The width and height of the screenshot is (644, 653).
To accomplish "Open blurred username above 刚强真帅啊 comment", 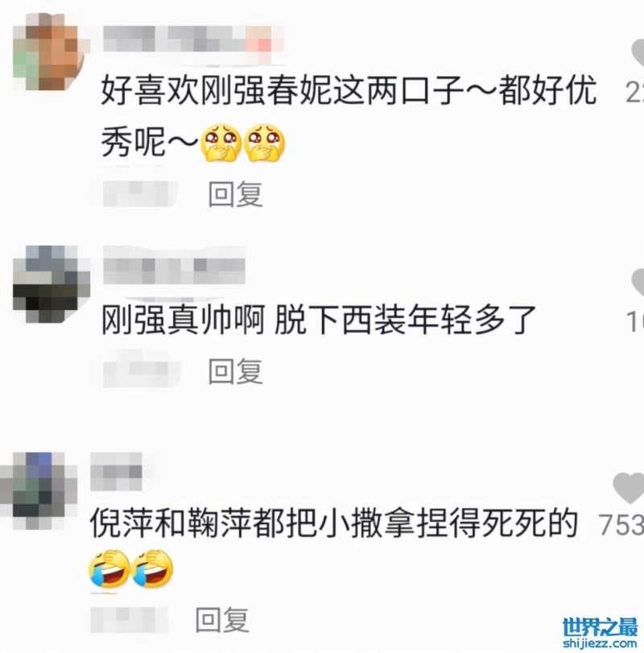I will pyautogui.click(x=174, y=265).
